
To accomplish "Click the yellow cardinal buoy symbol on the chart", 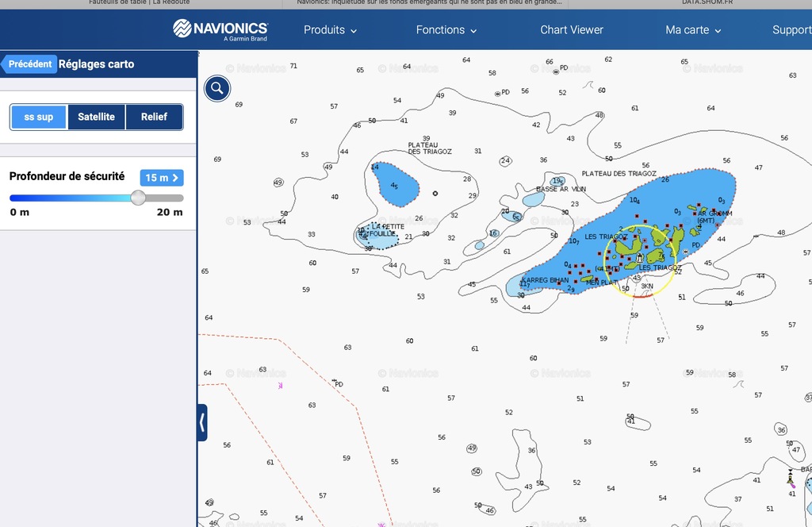I will (x=791, y=477).
